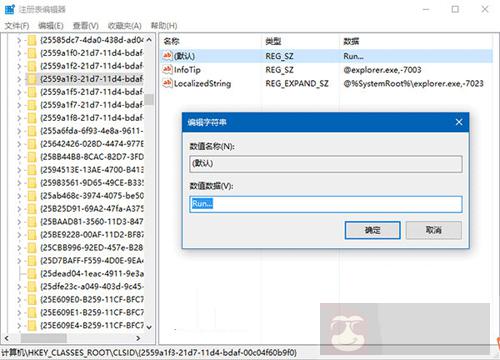
Task: Click tree scrollbar down arrow
Action: pos(149,327)
